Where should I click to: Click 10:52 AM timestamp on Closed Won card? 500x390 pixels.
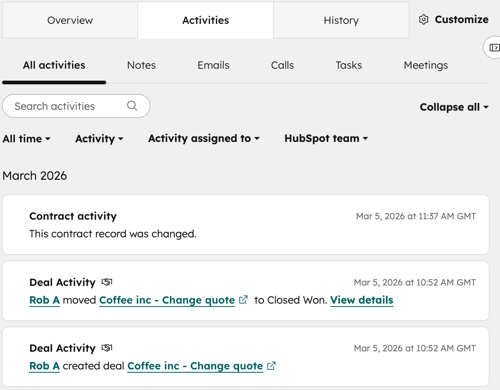415,282
